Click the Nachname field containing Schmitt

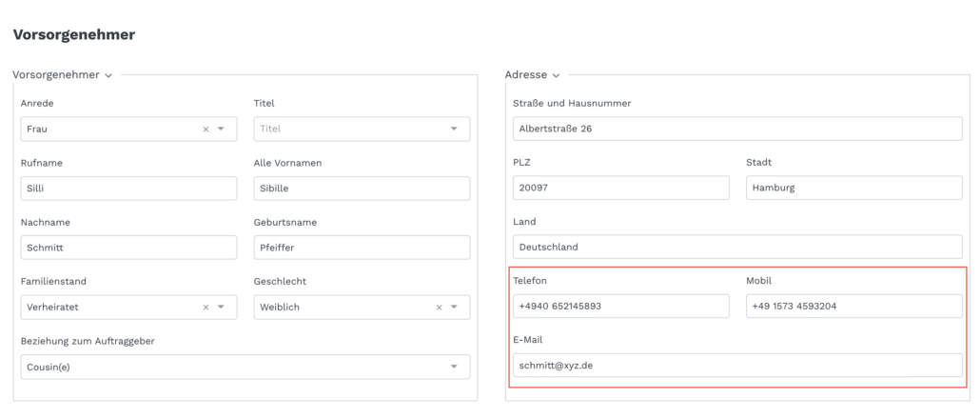128,248
